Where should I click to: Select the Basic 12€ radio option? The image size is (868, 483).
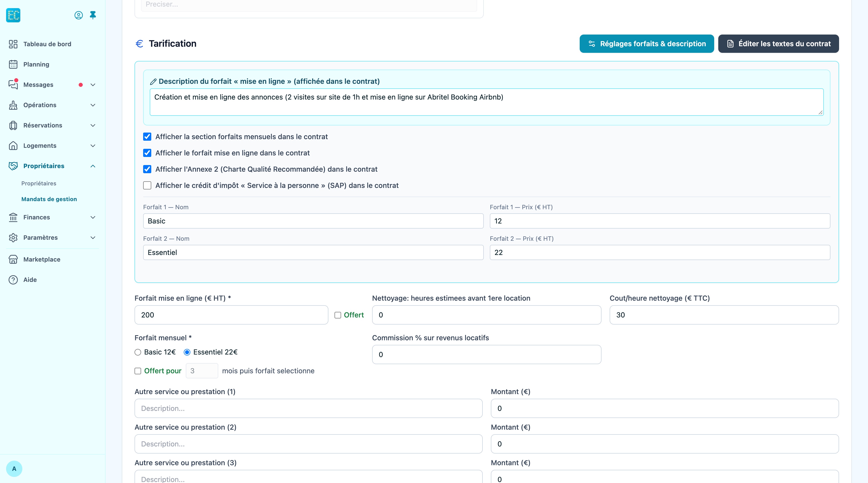[x=138, y=352]
